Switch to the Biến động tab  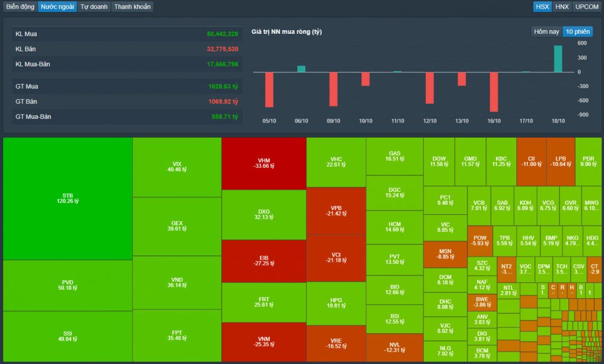tap(21, 7)
